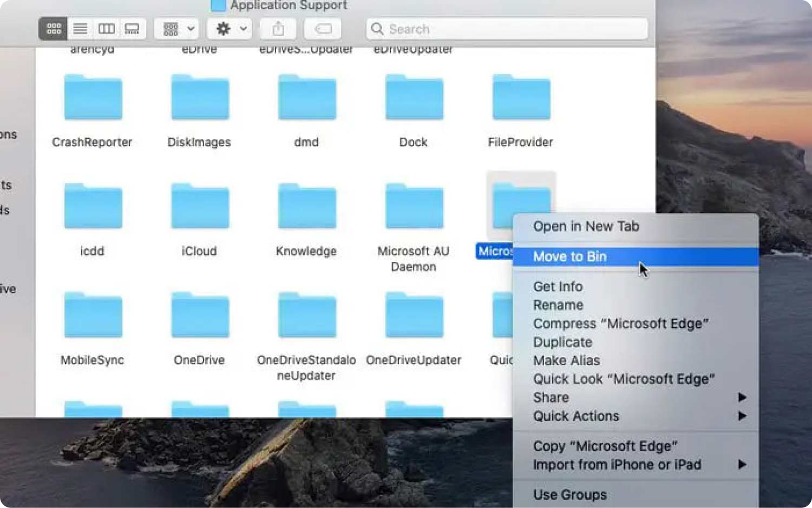This screenshot has height=508, width=812.
Task: Choose Move to Bin
Action: 636,256
